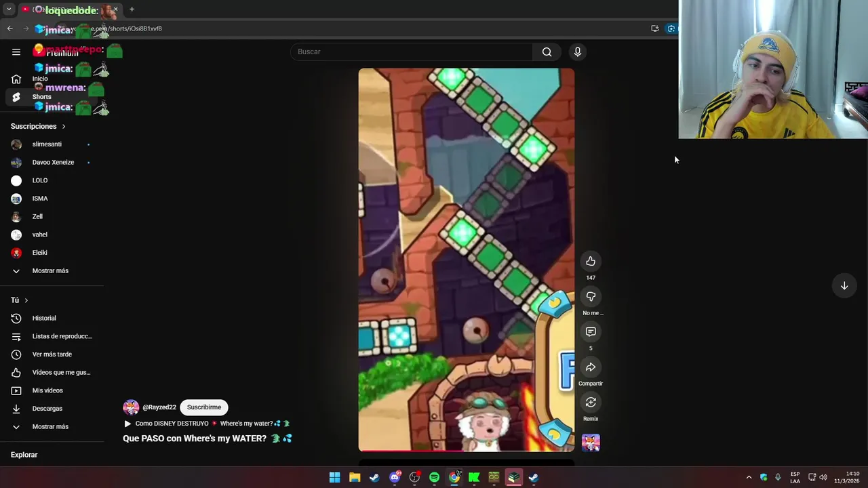This screenshot has width=868, height=488.
Task: Like the short with thumbs up
Action: click(591, 261)
